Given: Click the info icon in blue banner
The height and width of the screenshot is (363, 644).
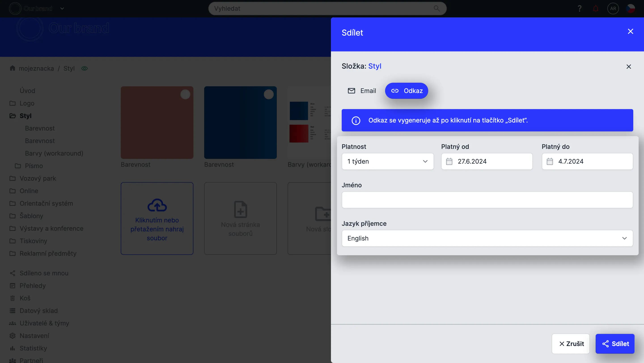Looking at the screenshot, I should [x=356, y=120].
